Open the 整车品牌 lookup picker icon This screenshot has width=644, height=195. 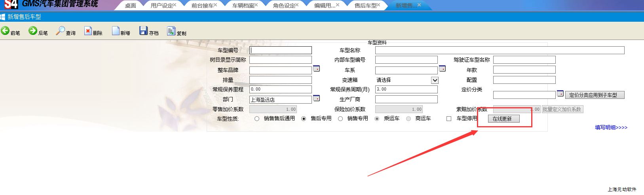tap(316, 69)
